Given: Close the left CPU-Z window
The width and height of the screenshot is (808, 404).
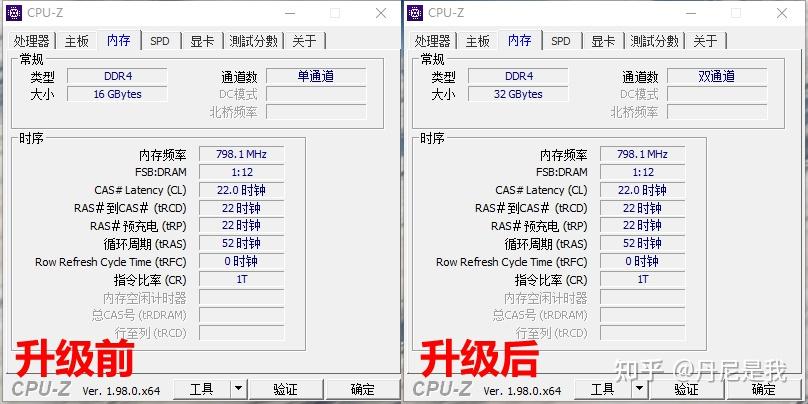Looking at the screenshot, I should coord(381,13).
